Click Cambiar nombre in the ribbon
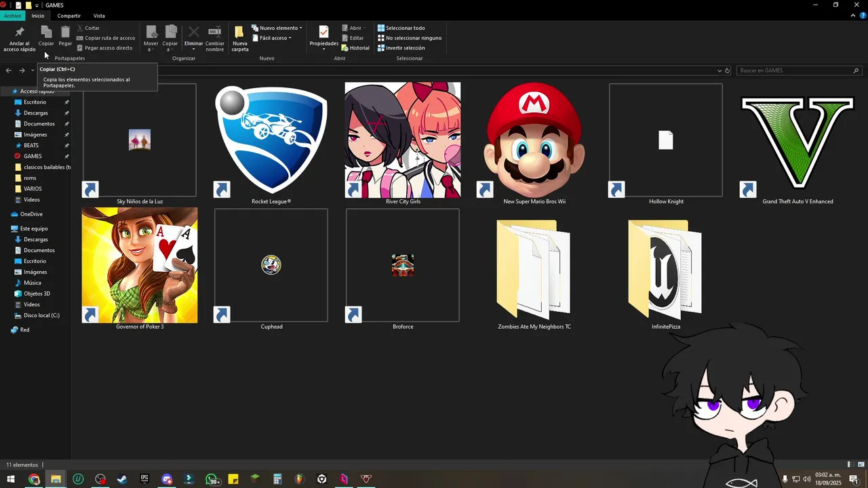Screen dimensions: 868x488 (215, 39)
